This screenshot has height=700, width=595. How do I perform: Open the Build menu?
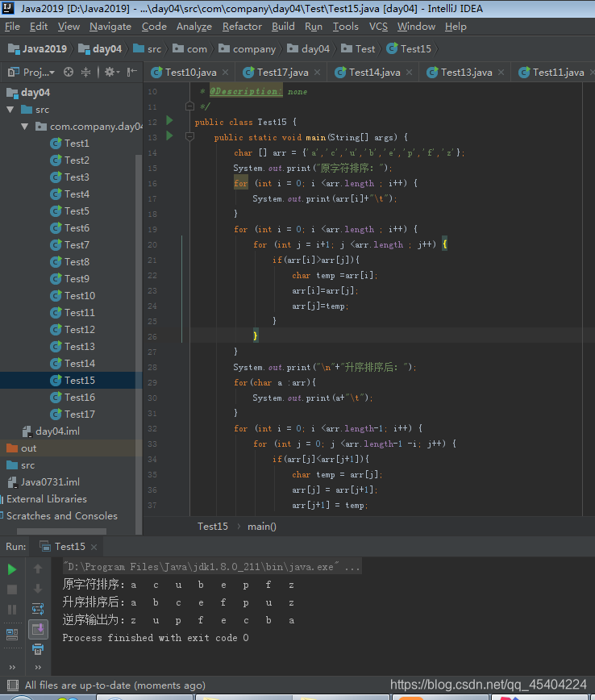point(283,27)
